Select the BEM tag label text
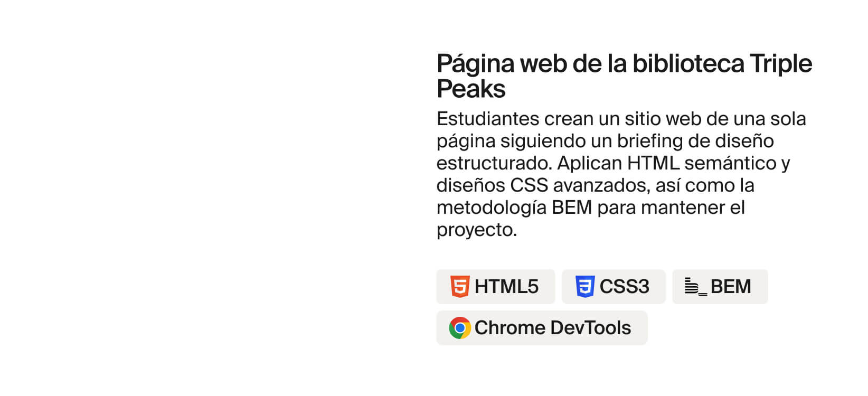This screenshot has width=868, height=396. [x=731, y=287]
